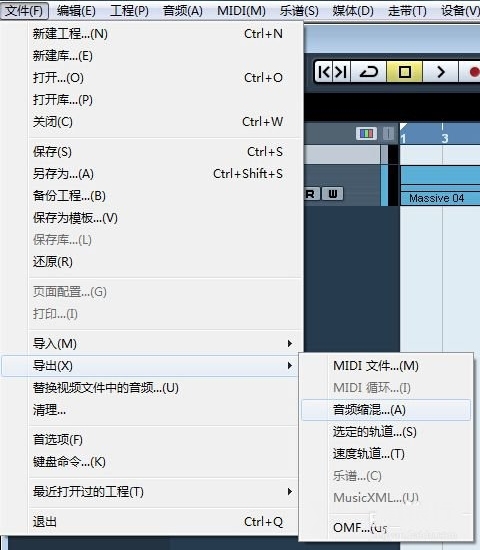Expand the 导出(X) submenu
The width and height of the screenshot is (480, 550).
click(x=150, y=366)
